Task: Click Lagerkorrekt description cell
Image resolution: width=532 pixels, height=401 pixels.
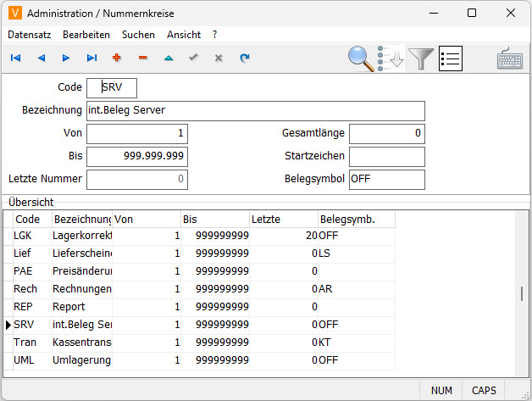Action: pos(82,236)
